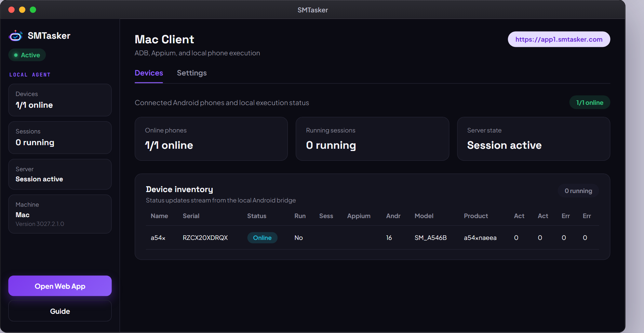
Task: Click the Open Web App button
Action: [x=60, y=286]
